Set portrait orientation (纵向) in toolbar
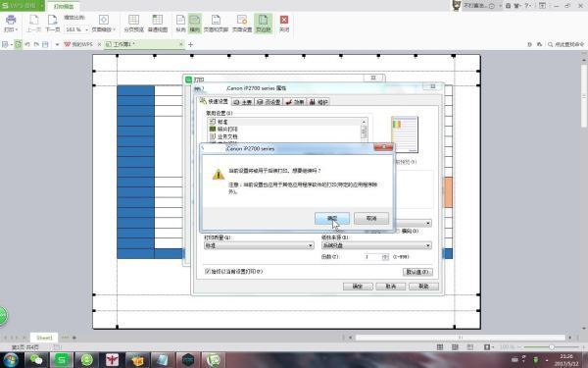The image size is (588, 368). pos(180,24)
